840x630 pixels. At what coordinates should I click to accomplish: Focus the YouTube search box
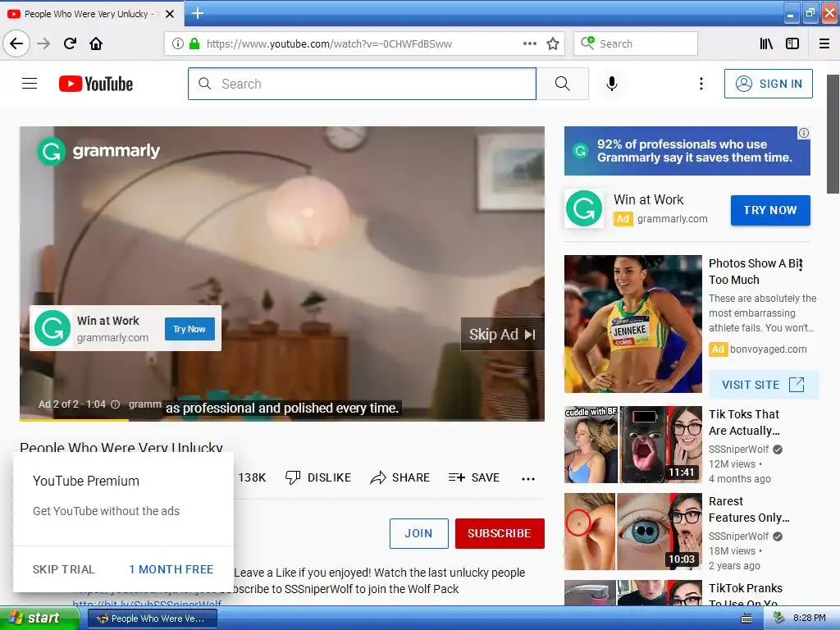362,84
